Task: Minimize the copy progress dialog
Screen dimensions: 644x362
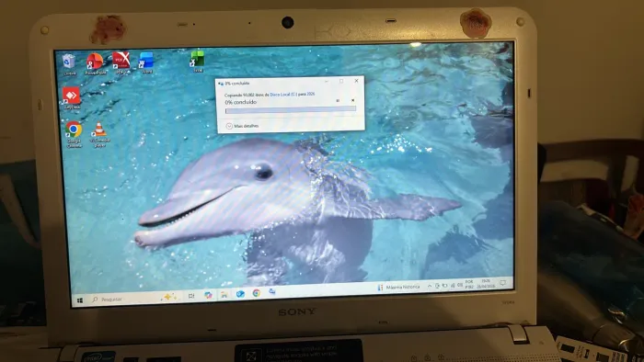Action: click(327, 81)
